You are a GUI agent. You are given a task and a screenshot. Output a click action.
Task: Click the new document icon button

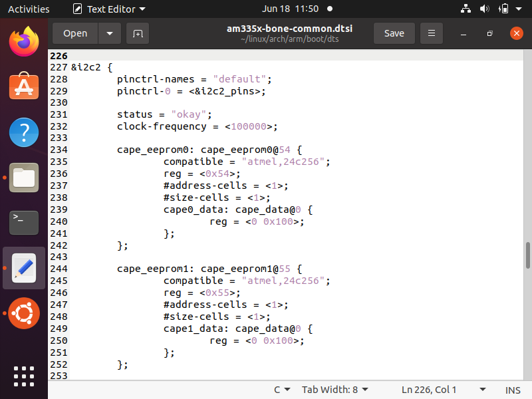coord(137,33)
